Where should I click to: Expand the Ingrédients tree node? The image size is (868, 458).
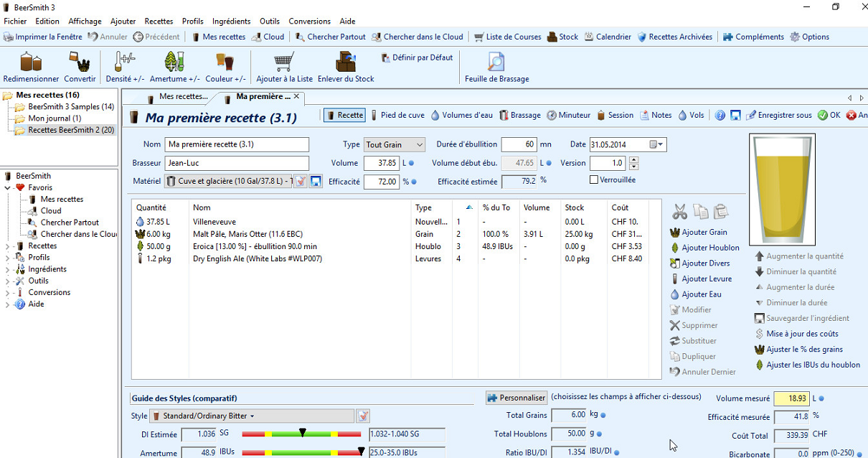(x=8, y=269)
